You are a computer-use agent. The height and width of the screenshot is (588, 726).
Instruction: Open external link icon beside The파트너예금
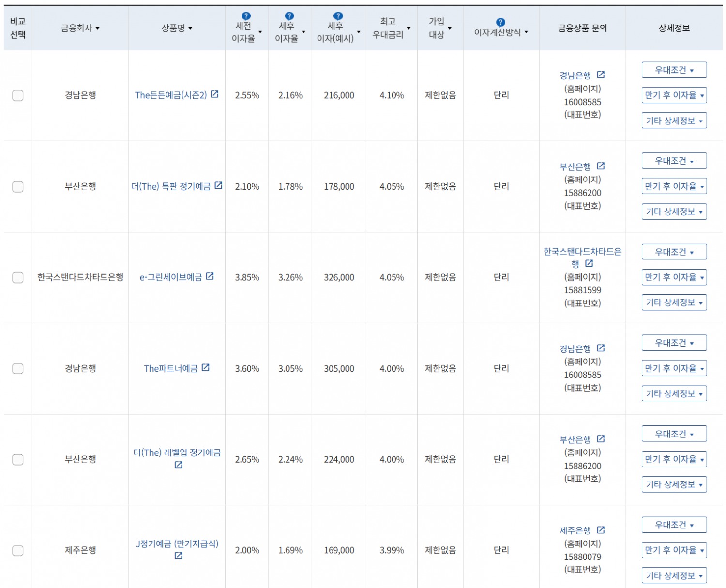coord(205,367)
